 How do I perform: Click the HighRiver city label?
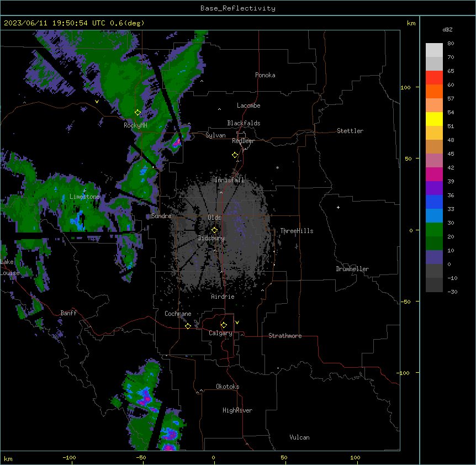click(237, 410)
